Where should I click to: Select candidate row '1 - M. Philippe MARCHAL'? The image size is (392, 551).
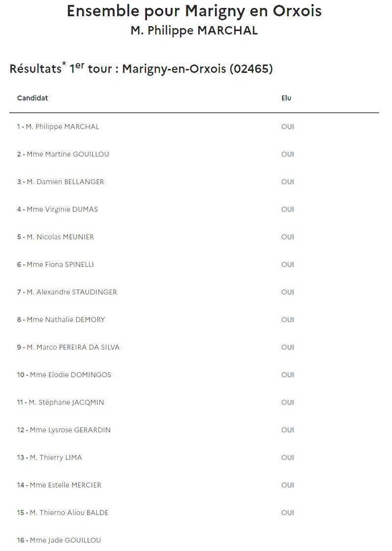pos(58,127)
